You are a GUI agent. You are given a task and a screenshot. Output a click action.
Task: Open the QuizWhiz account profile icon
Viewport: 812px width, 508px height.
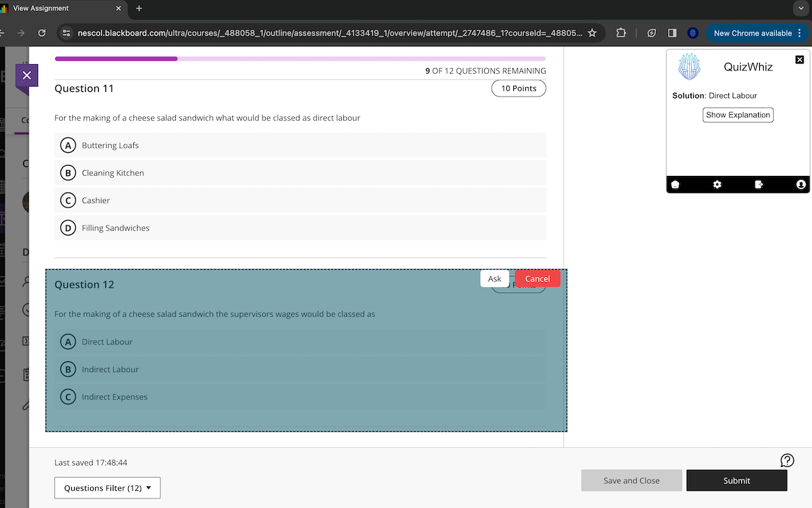[x=801, y=185]
